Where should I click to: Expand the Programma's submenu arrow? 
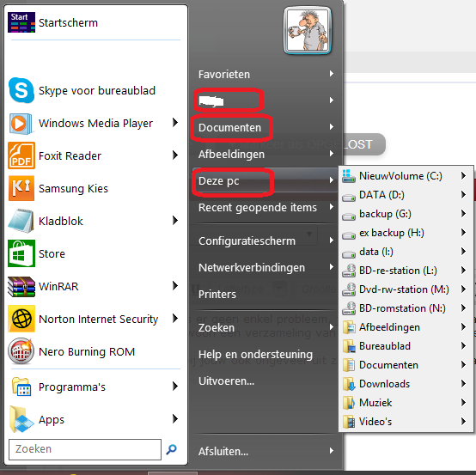[x=175, y=387]
